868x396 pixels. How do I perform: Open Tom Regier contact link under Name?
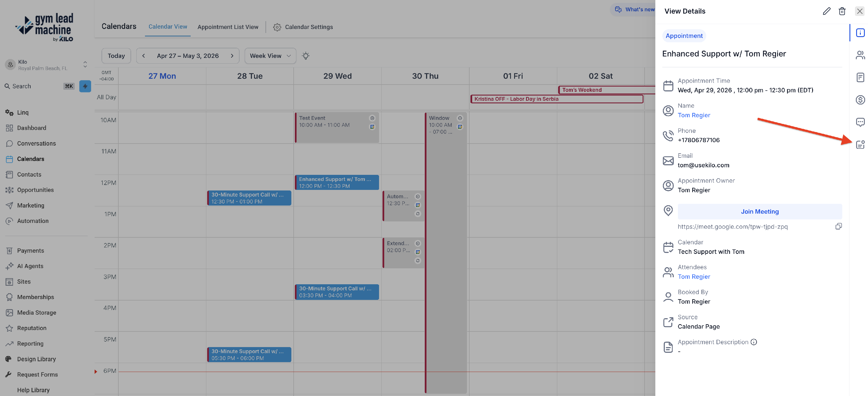(x=694, y=115)
